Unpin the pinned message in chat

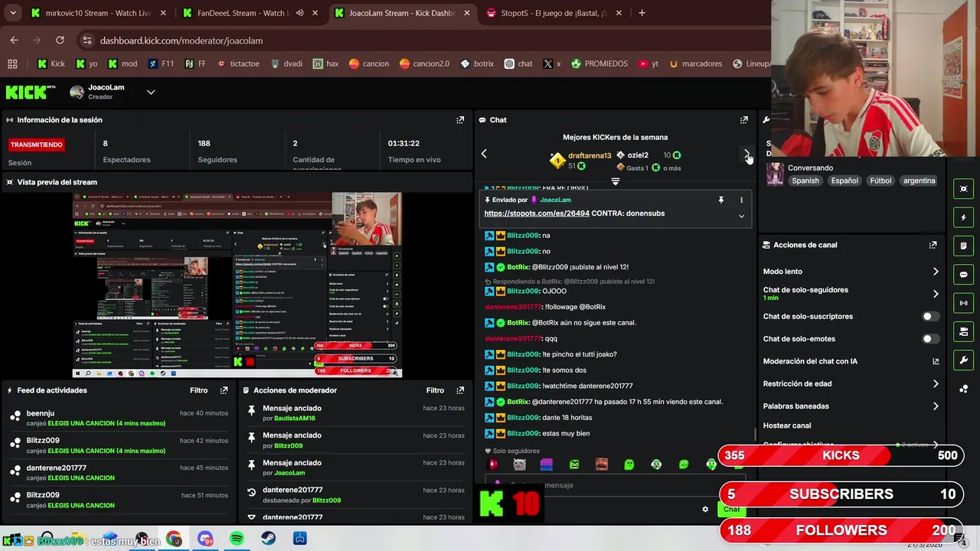click(x=720, y=200)
